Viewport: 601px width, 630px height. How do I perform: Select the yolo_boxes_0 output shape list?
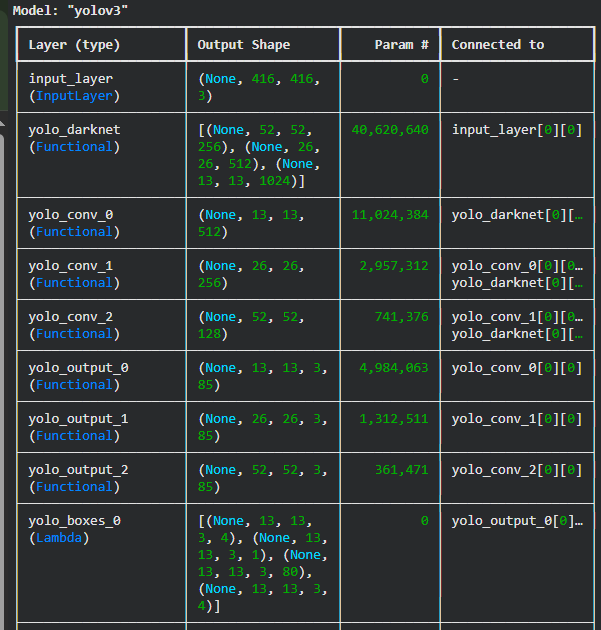(263, 563)
